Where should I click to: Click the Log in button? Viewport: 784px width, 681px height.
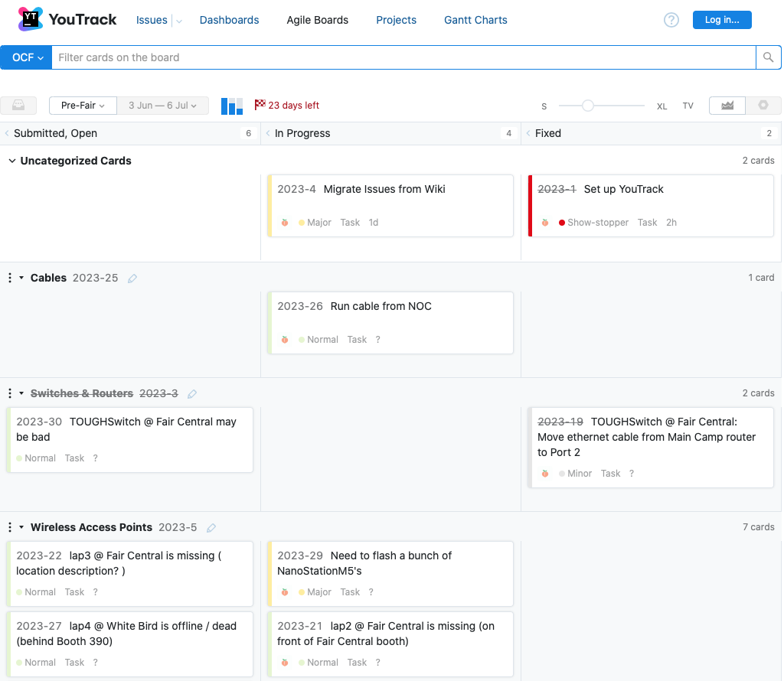click(x=721, y=20)
